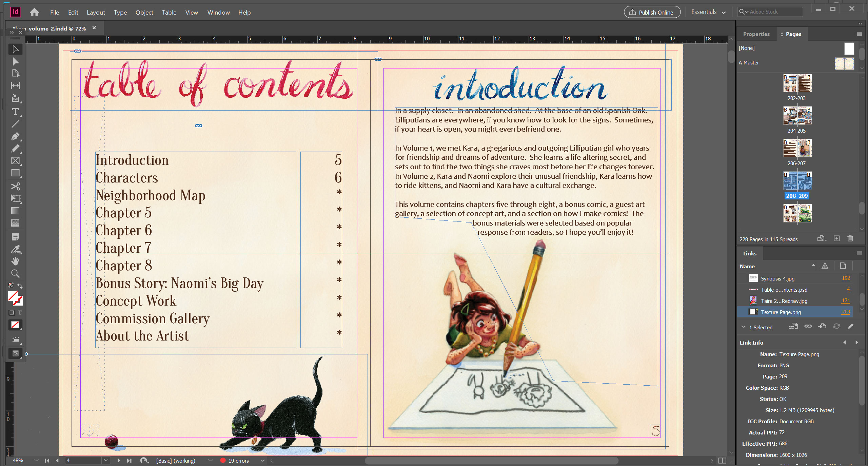Toggle formatting affects text button
Image resolution: width=868 pixels, height=466 pixels.
click(20, 312)
